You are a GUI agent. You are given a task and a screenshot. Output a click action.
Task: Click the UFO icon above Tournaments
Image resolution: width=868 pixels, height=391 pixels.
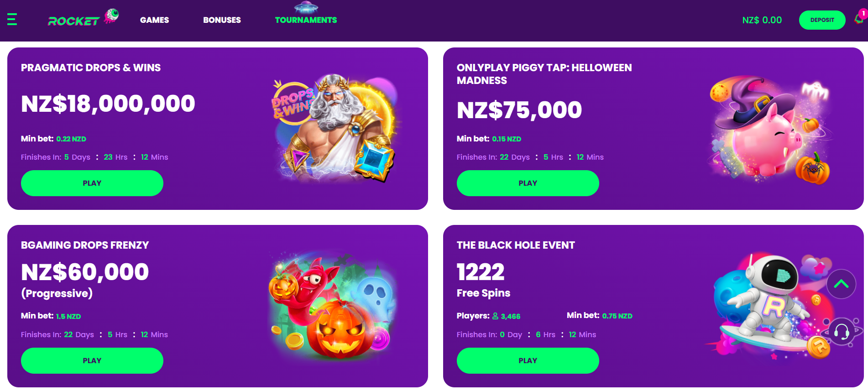point(306,7)
